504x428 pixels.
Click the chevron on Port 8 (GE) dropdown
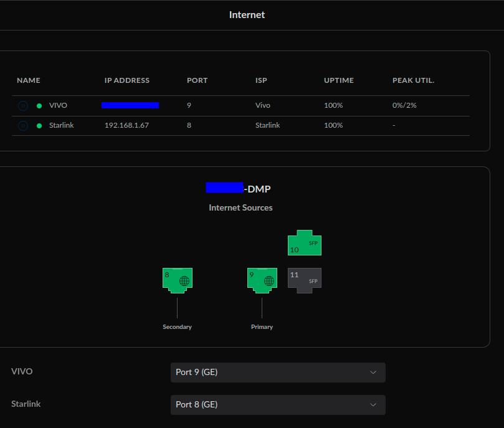coord(373,405)
